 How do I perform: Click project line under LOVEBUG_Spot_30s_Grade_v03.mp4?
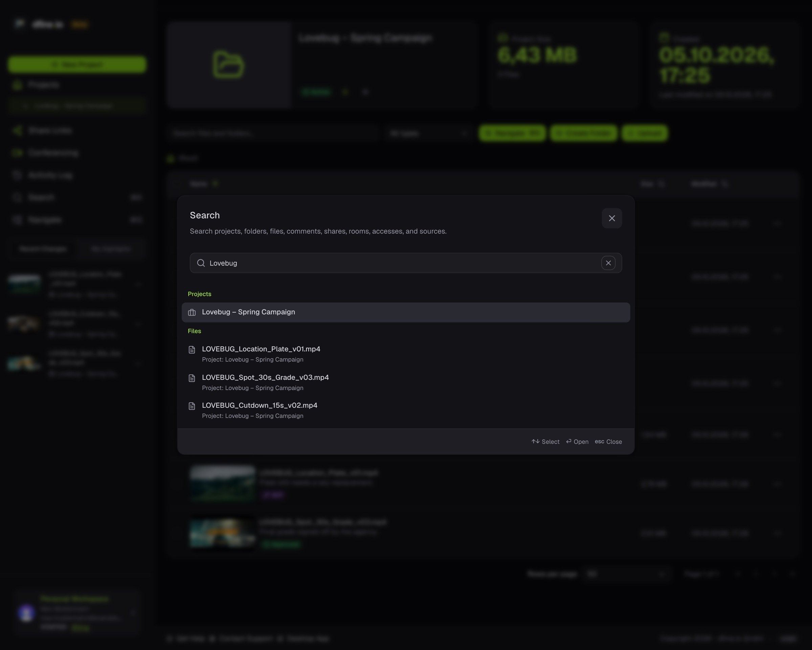(x=252, y=388)
